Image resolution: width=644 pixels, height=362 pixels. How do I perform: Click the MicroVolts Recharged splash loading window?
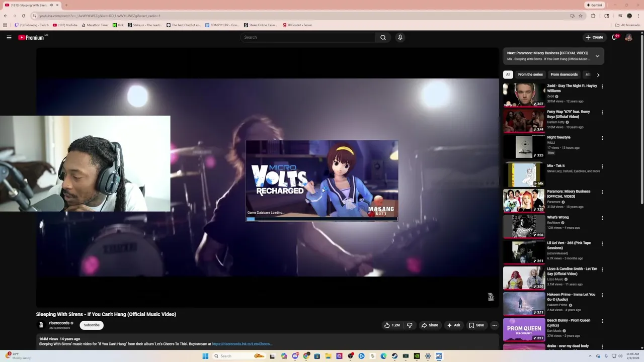tap(322, 181)
